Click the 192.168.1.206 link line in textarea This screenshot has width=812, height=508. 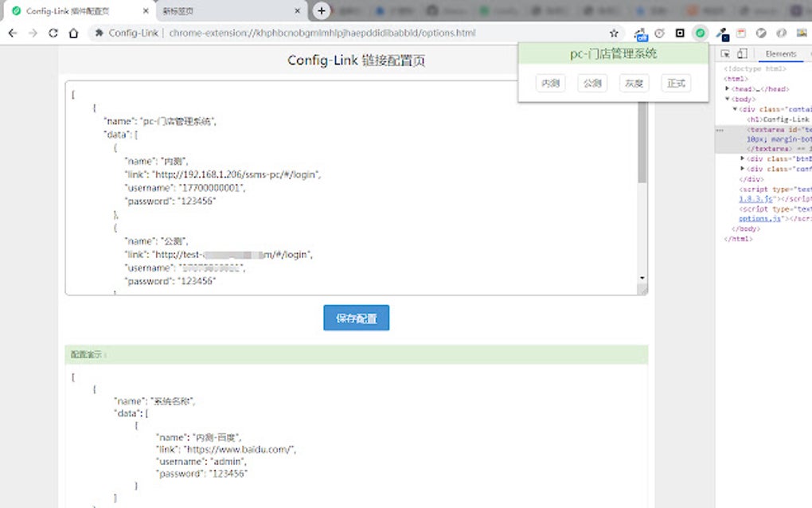tap(223, 174)
